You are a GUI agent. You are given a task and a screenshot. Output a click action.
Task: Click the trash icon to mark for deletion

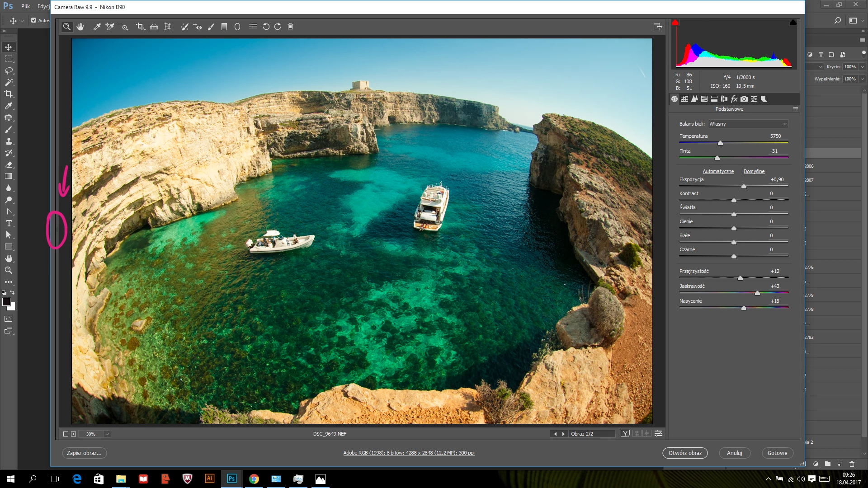[291, 27]
